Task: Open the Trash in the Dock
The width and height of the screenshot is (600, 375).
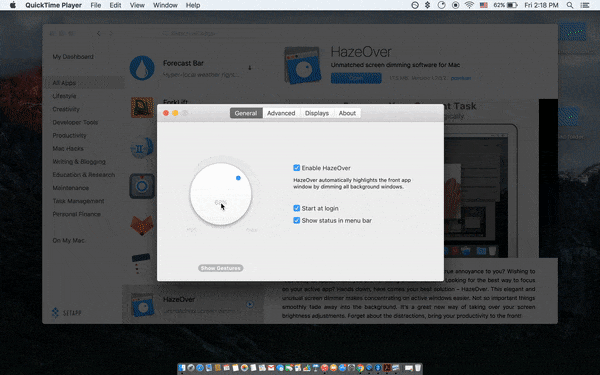Action: pyautogui.click(x=417, y=368)
